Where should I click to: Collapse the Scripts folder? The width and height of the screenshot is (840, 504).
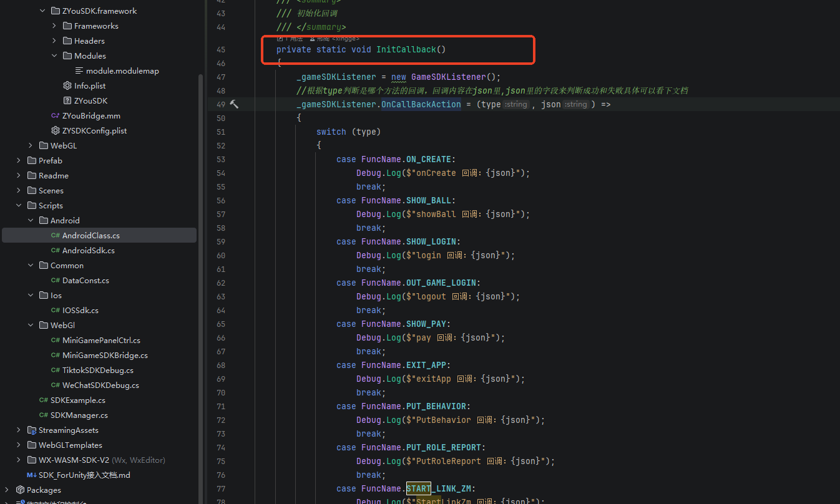point(19,205)
